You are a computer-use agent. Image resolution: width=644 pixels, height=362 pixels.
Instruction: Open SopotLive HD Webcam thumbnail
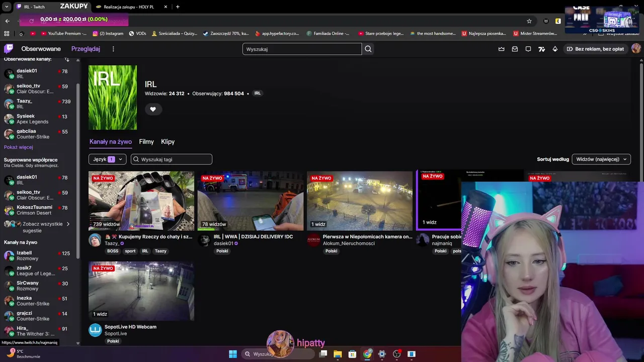[141, 291]
